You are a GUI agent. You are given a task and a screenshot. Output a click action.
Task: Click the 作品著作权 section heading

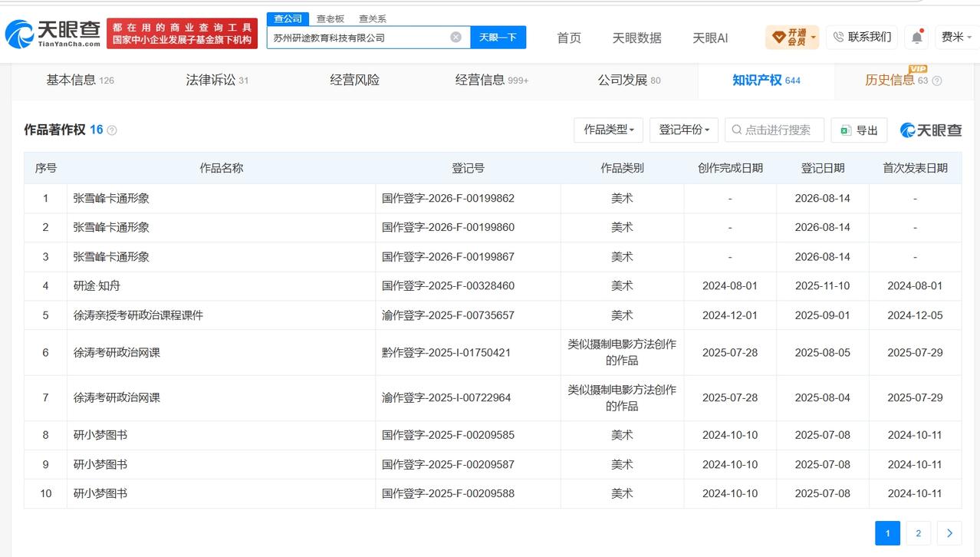(54, 130)
